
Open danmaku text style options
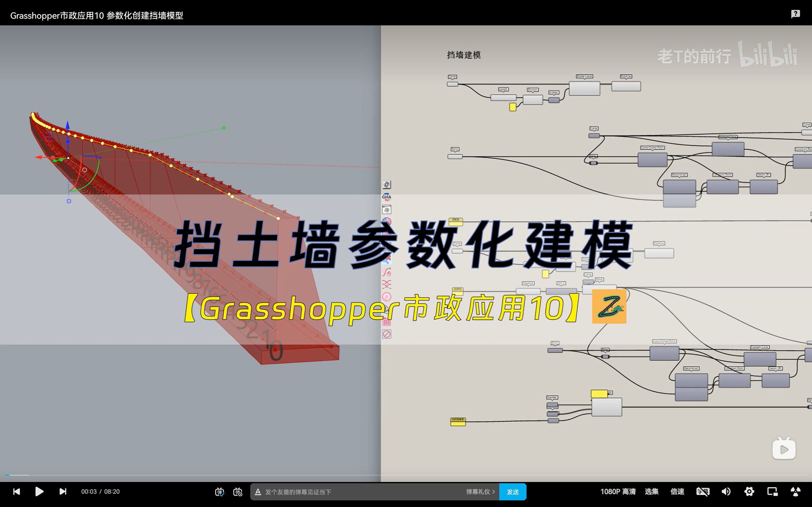(258, 492)
